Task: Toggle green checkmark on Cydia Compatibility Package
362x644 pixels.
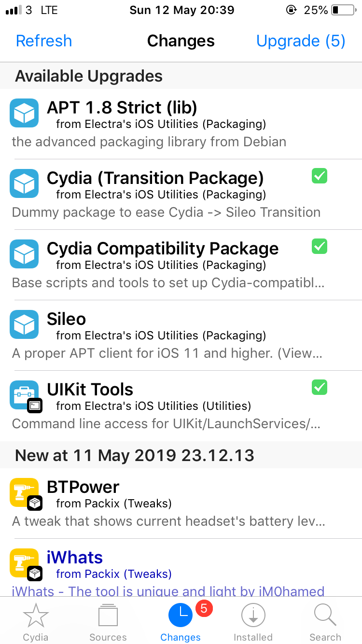Action: click(319, 246)
